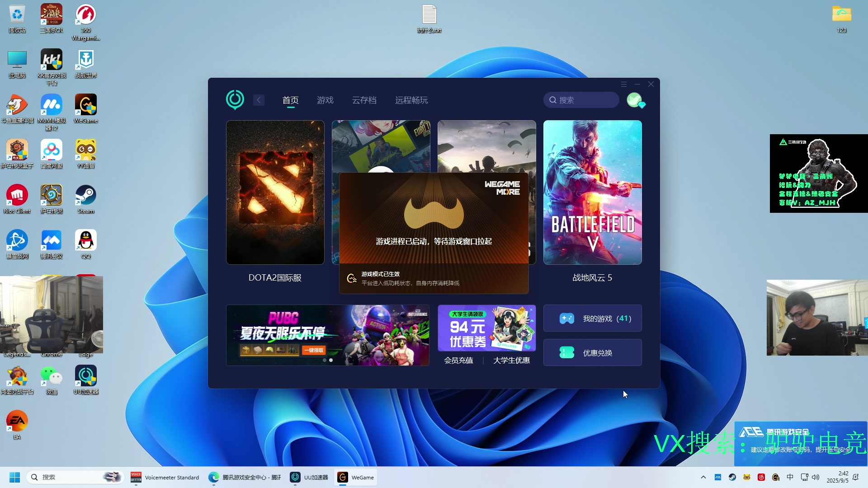The height and width of the screenshot is (488, 868).
Task: Open the Windows Start button
Action: [x=14, y=477]
